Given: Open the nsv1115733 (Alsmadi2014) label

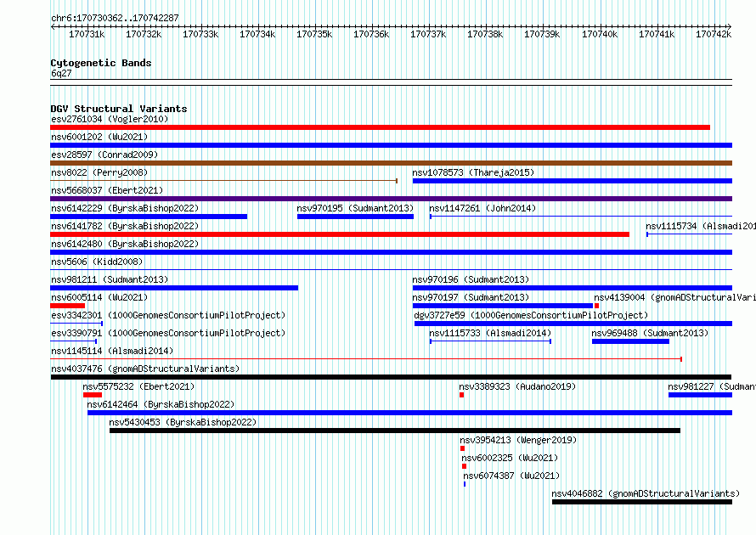Looking at the screenshot, I should [x=490, y=333].
